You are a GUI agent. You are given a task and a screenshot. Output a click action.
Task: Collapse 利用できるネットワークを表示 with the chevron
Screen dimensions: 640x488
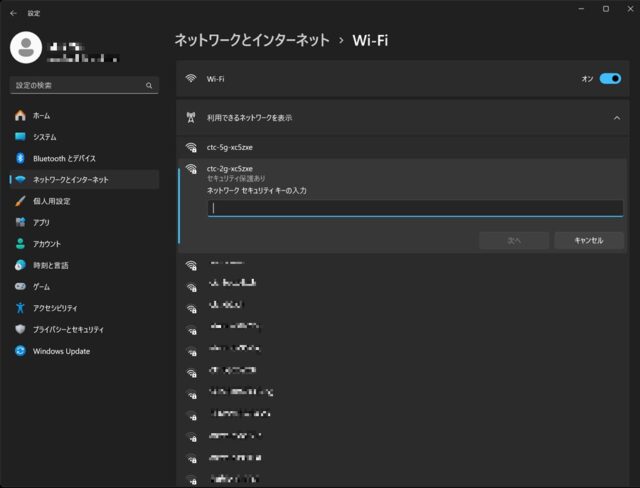click(x=617, y=118)
